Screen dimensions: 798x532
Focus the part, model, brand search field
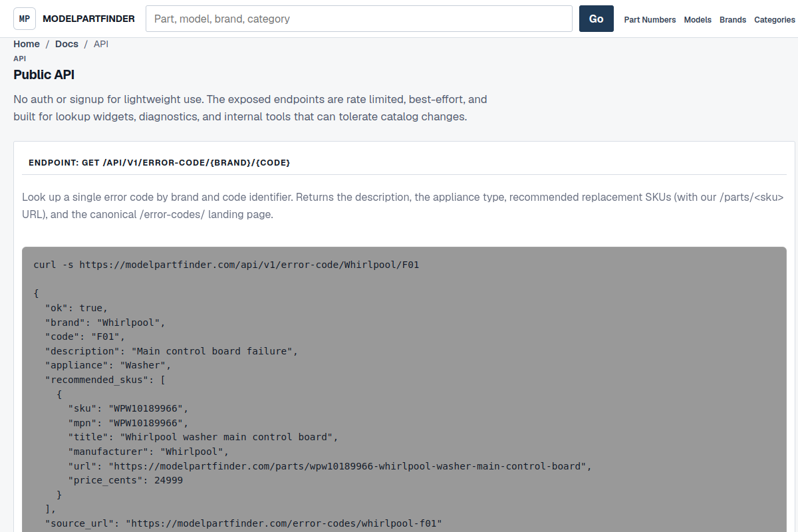(359, 19)
